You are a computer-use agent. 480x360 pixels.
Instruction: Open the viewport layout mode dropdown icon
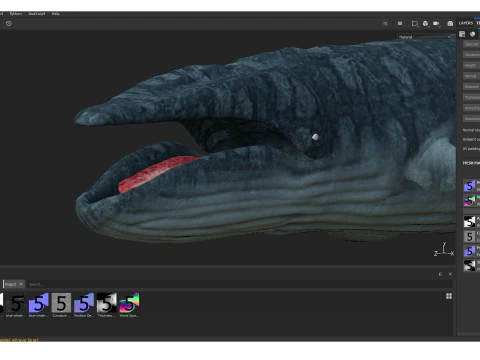tap(415, 23)
